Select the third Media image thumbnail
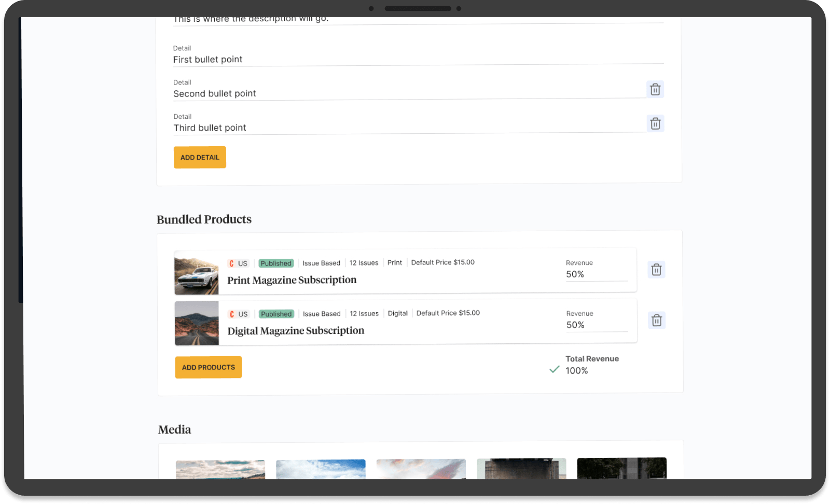This screenshot has height=504, width=830. pos(421,469)
